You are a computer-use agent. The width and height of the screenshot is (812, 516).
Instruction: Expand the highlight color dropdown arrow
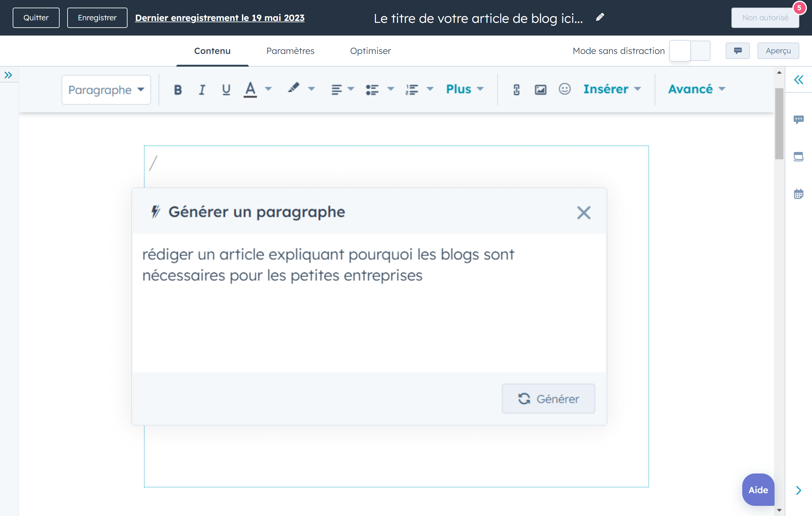311,89
